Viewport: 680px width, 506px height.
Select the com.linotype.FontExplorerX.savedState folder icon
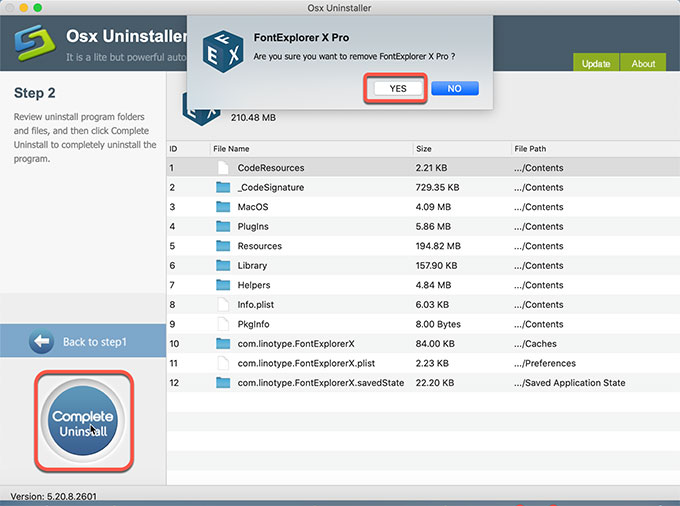pyautogui.click(x=223, y=382)
